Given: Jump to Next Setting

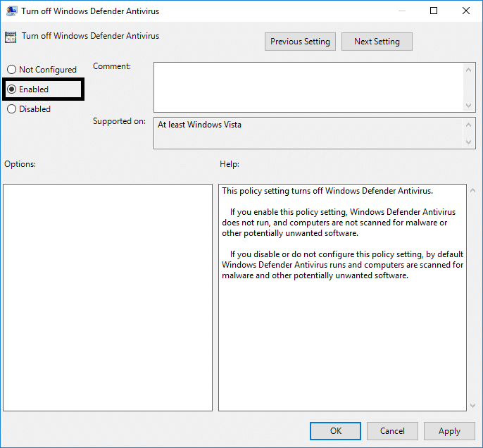Looking at the screenshot, I should 377,42.
